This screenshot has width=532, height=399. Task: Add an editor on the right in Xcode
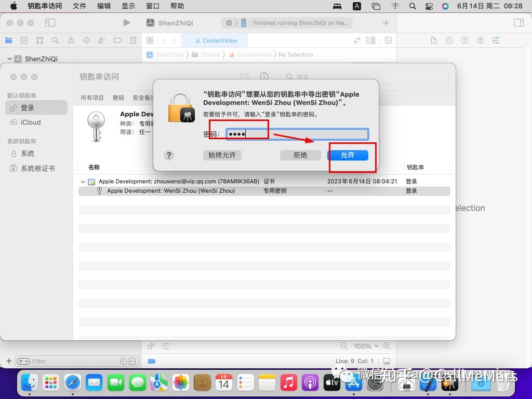coord(389,41)
